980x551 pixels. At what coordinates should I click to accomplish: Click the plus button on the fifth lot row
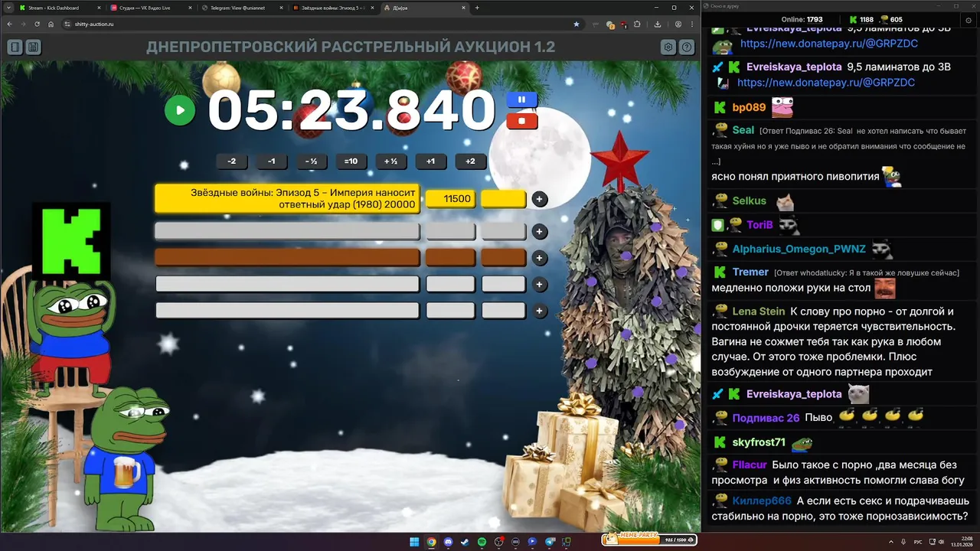(x=540, y=311)
